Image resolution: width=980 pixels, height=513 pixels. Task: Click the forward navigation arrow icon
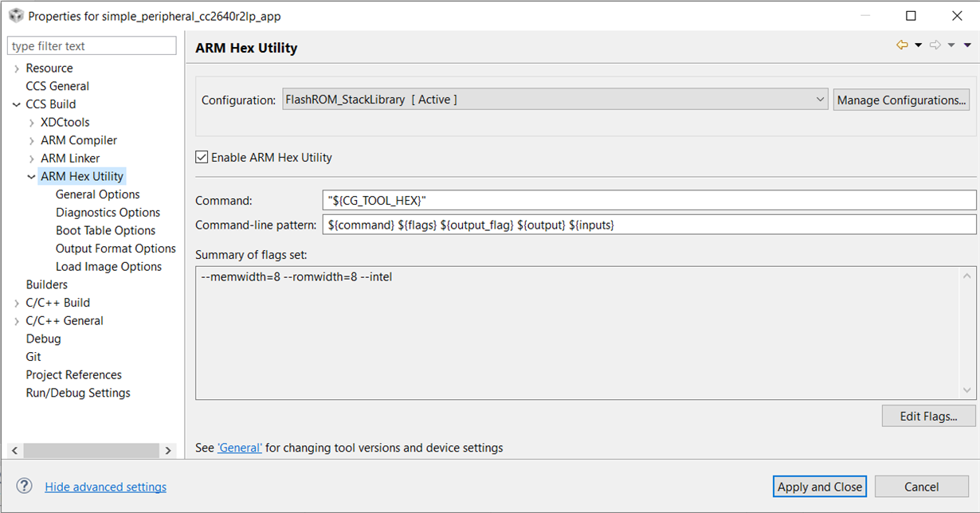point(935,45)
